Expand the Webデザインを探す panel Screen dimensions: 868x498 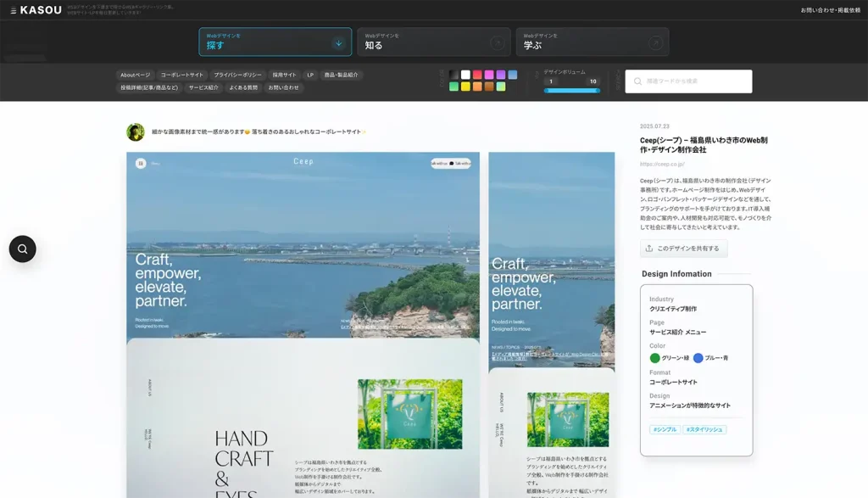pos(263,42)
